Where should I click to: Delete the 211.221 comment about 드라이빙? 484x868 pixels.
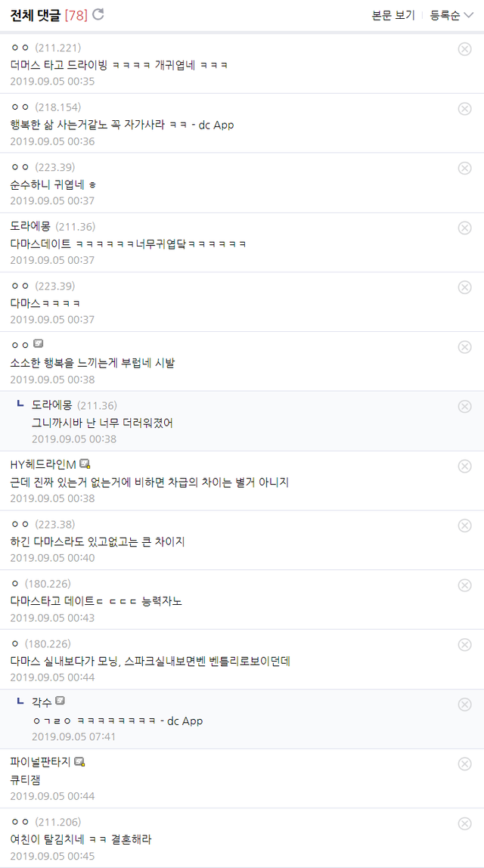[x=464, y=49]
